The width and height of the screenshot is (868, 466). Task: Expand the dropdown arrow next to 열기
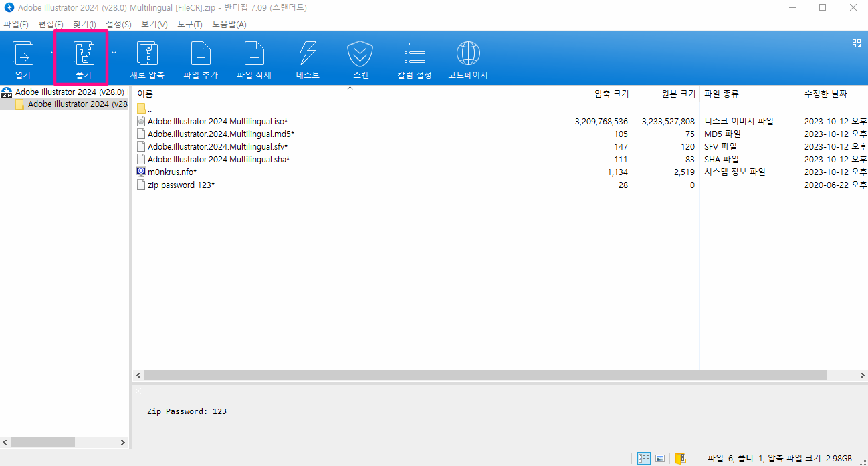pyautogui.click(x=52, y=51)
